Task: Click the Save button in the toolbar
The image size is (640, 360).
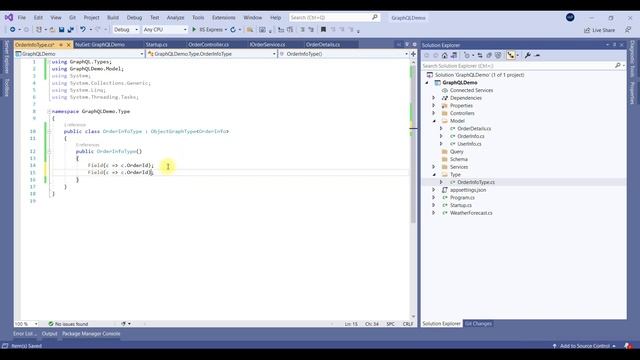Action: tap(62, 30)
